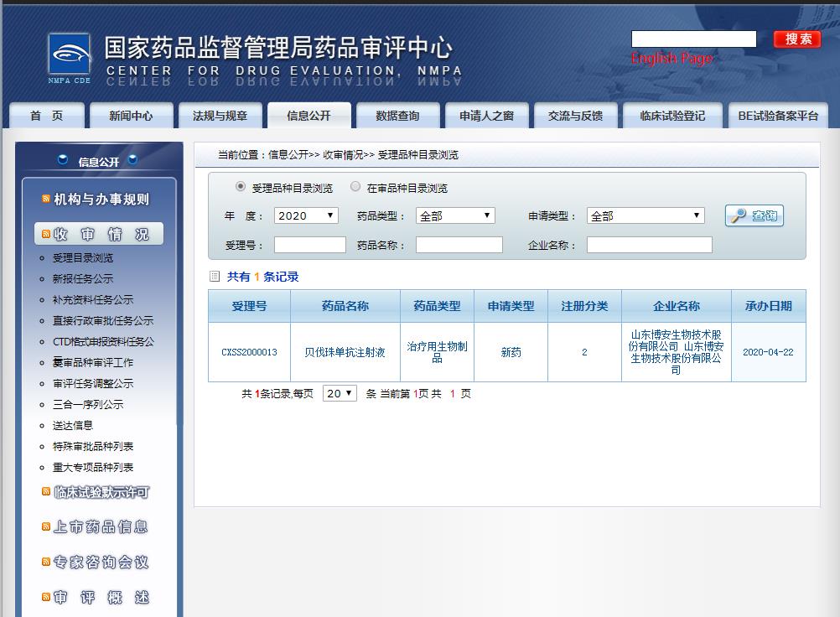Click the 药品类型 column header

[437, 306]
